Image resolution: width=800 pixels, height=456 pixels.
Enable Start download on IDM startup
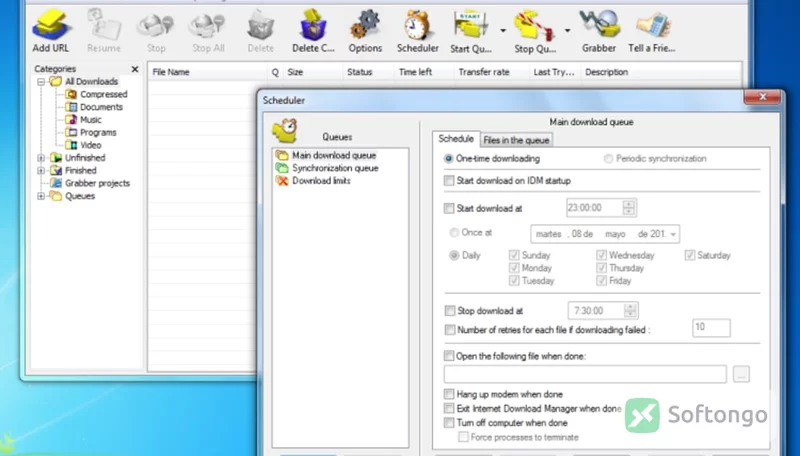pos(449,181)
